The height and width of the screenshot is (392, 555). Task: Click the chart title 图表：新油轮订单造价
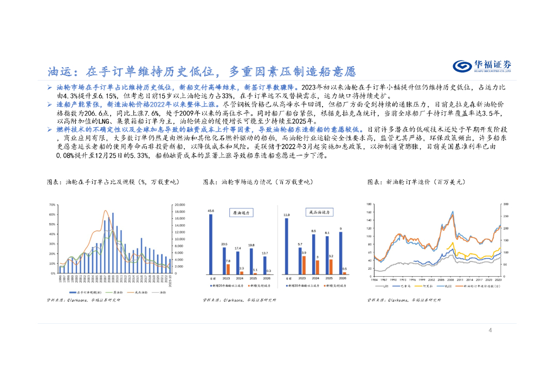pyautogui.click(x=416, y=182)
